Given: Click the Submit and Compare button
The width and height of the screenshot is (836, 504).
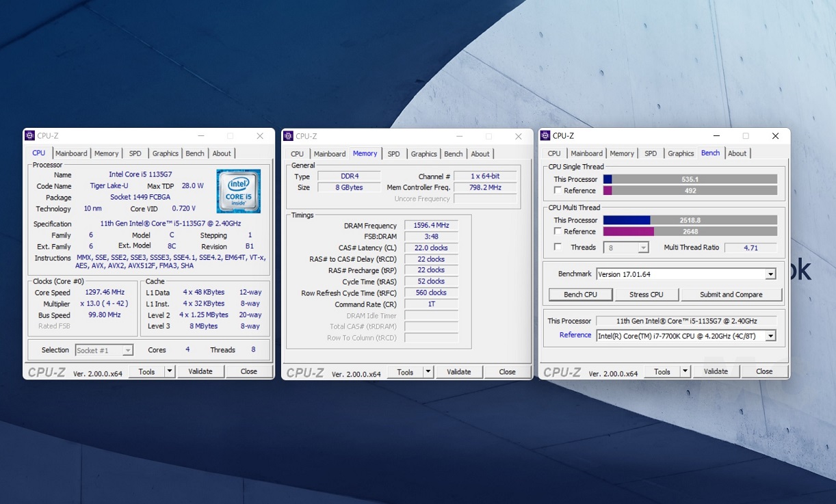Looking at the screenshot, I should pos(731,295).
